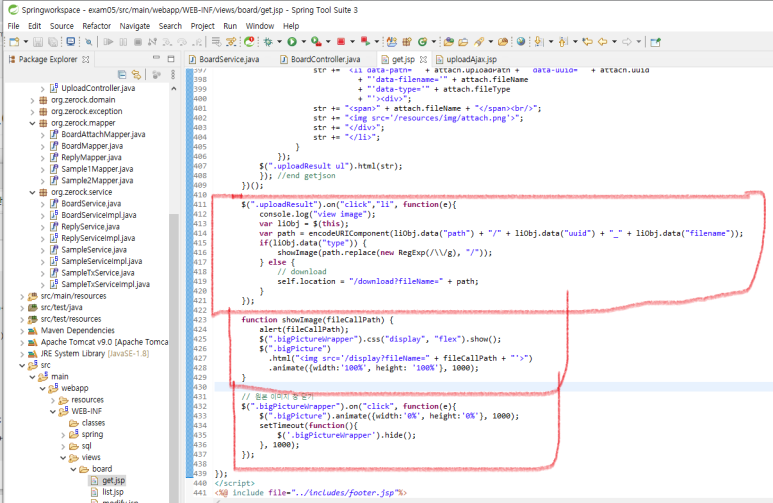
Task: Open the Refactor menu
Action: (x=97, y=26)
